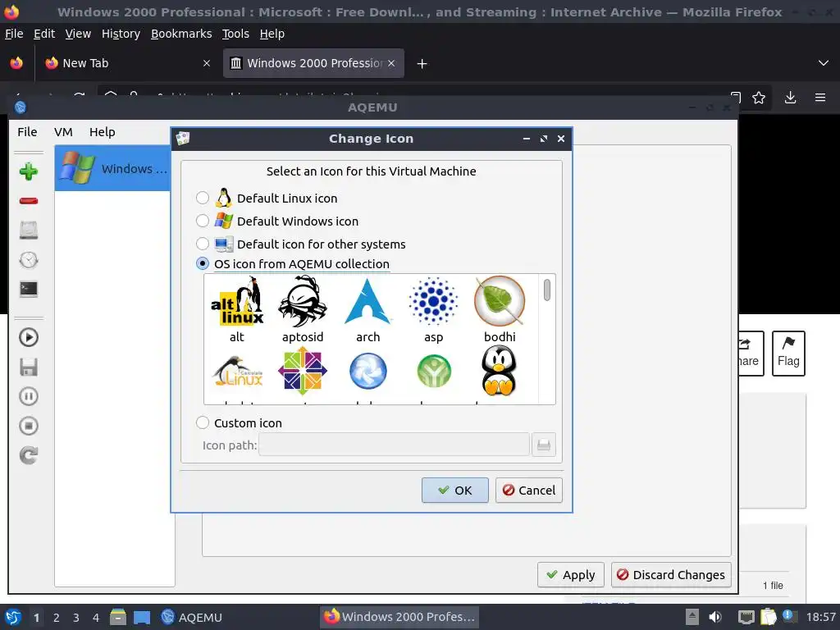Select the black penguin icon

click(499, 370)
